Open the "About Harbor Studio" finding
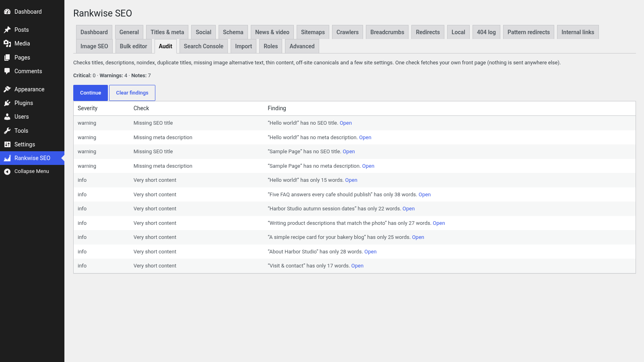The width and height of the screenshot is (644, 362). point(370,252)
